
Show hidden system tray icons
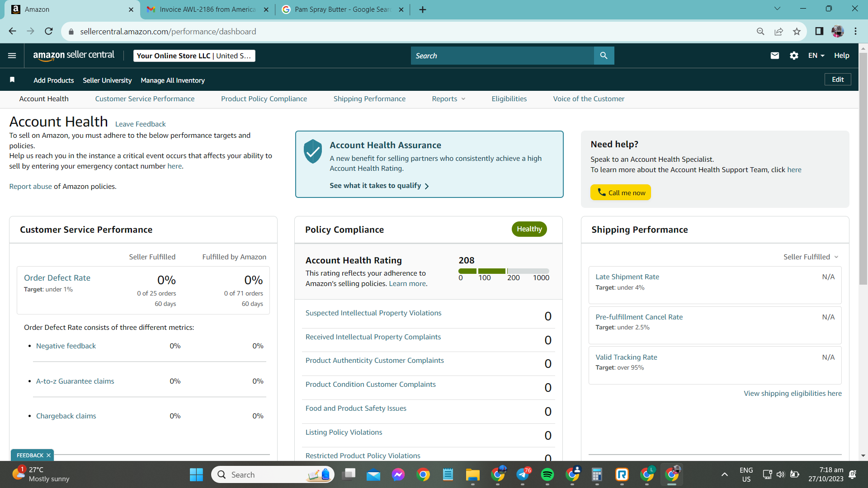click(x=725, y=474)
